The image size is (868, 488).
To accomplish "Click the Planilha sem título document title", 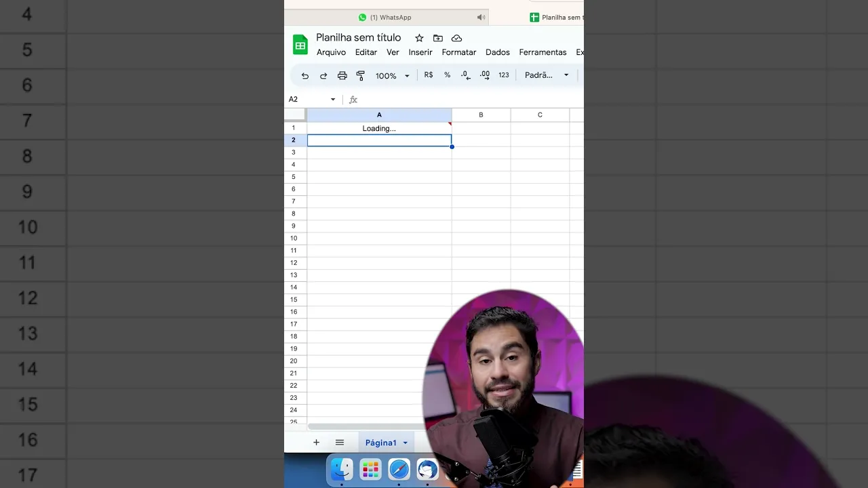I will pos(359,38).
